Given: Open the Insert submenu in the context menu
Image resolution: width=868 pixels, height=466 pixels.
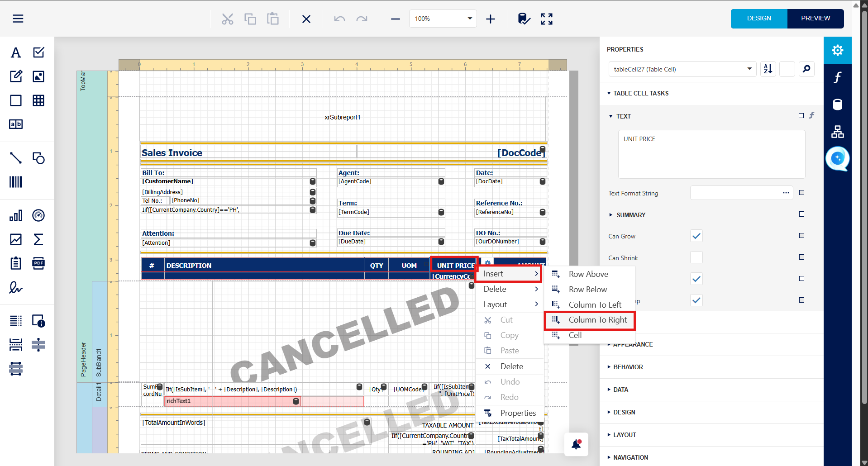Looking at the screenshot, I should coord(510,274).
